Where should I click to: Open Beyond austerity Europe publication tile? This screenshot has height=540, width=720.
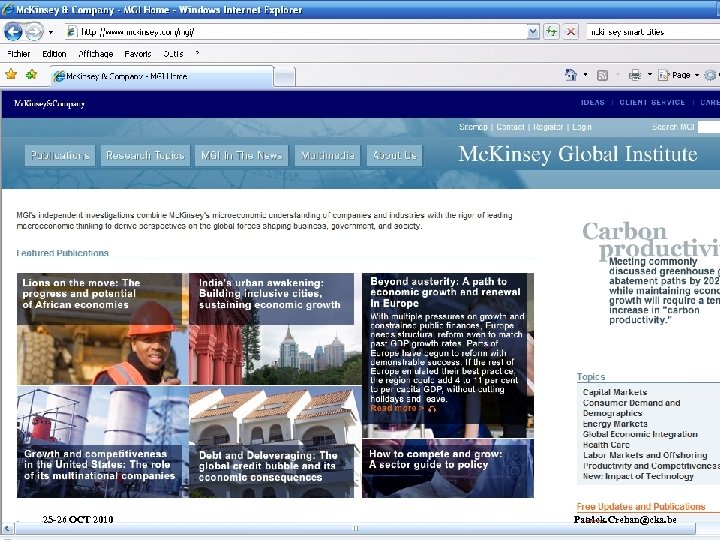point(448,355)
